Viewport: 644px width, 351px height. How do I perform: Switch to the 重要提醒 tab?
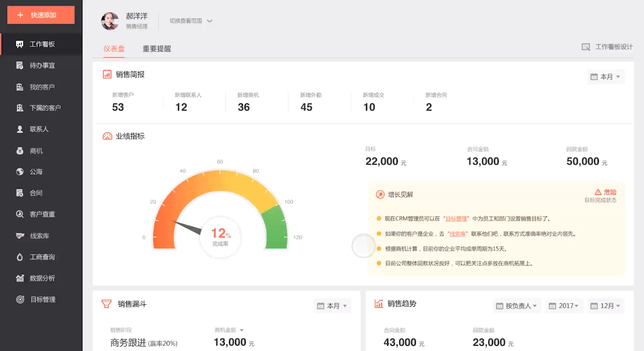click(x=157, y=49)
